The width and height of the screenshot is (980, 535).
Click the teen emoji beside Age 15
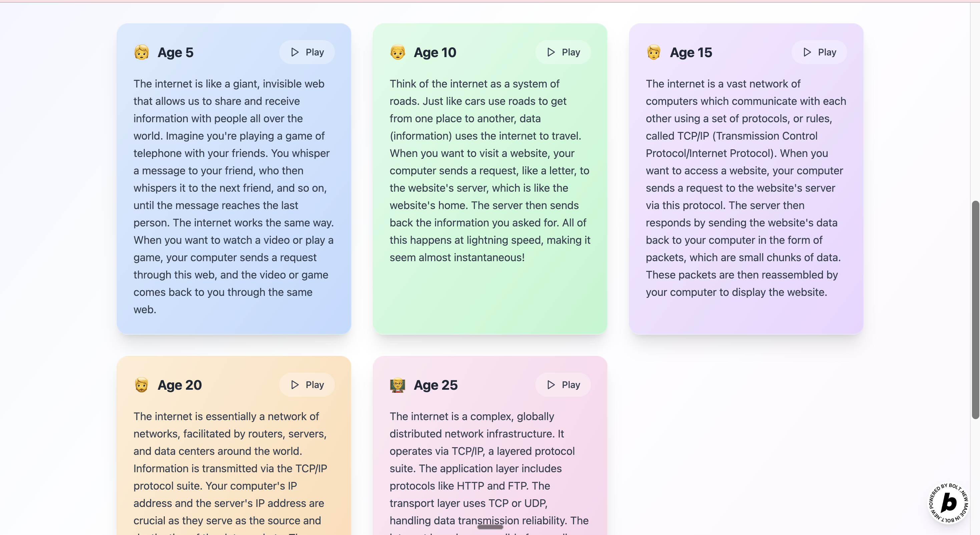[x=653, y=52]
